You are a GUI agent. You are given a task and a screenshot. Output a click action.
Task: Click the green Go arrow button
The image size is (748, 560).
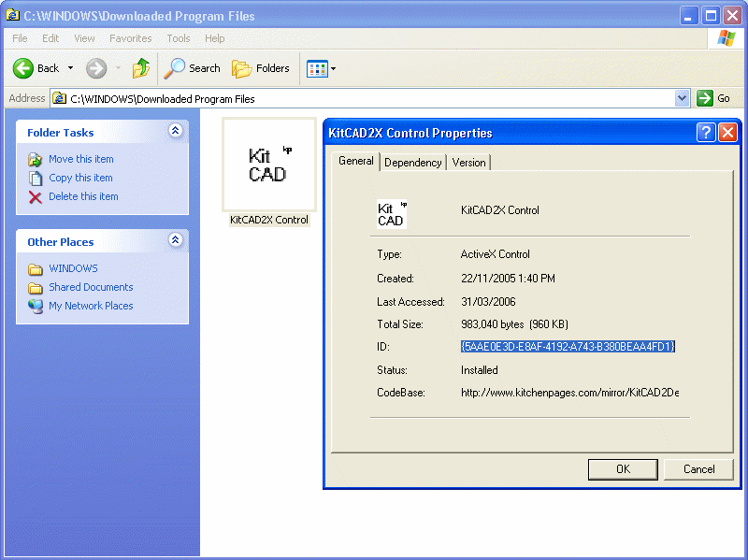pyautogui.click(x=705, y=98)
